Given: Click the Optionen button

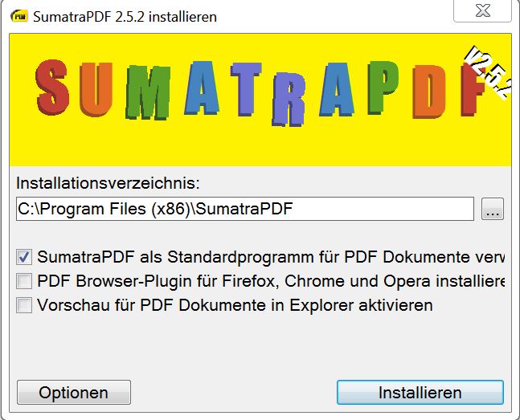Looking at the screenshot, I should coord(73,393).
